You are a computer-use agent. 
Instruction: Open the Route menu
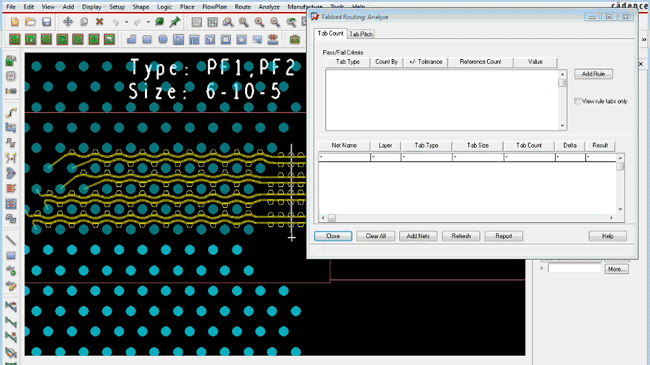click(x=243, y=7)
